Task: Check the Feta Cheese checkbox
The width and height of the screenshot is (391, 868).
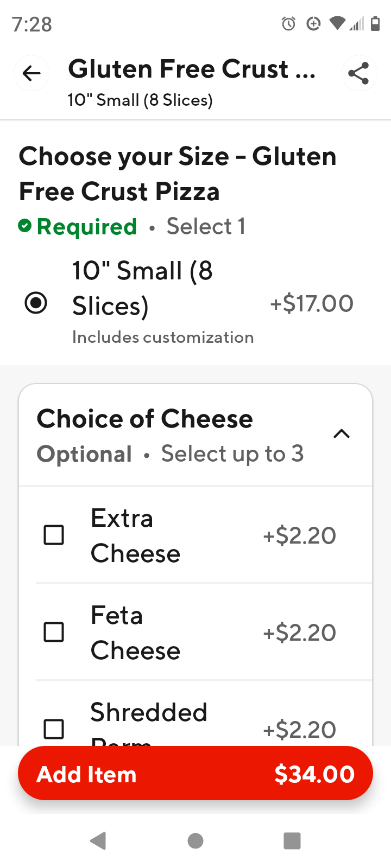Action: coord(54,633)
